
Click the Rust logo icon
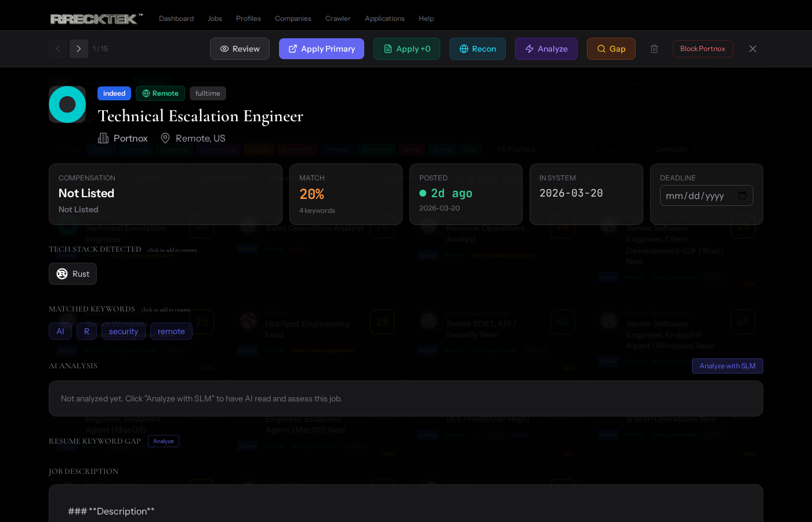pos(62,274)
